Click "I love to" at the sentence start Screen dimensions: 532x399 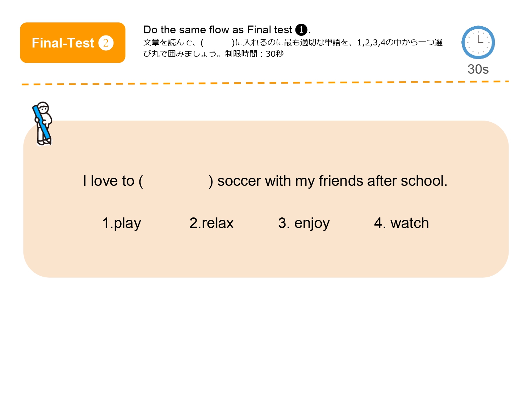pos(109,181)
